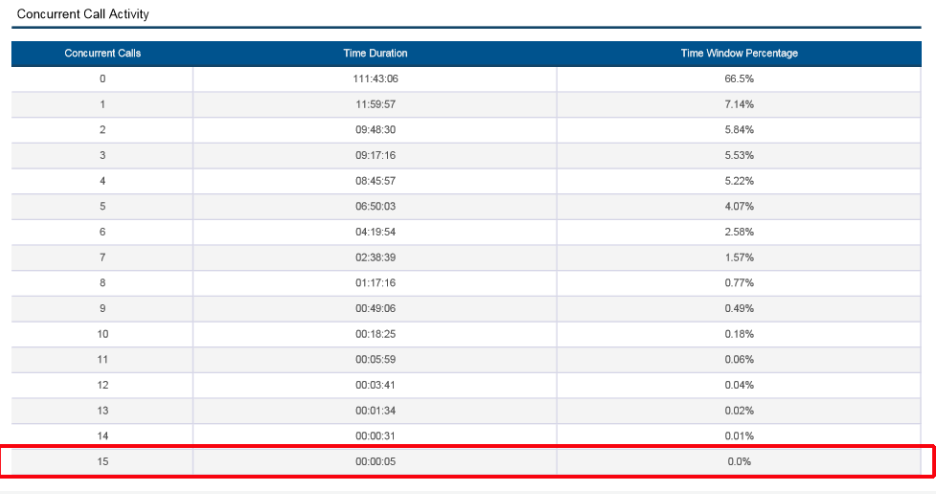Select the duration 00:03:41
Screen dimensions: 936x494
click(x=375, y=385)
